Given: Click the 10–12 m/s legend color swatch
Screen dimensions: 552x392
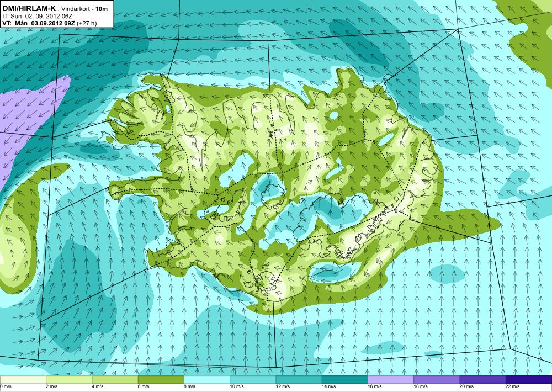Looking at the screenshot, I should pyautogui.click(x=253, y=380).
